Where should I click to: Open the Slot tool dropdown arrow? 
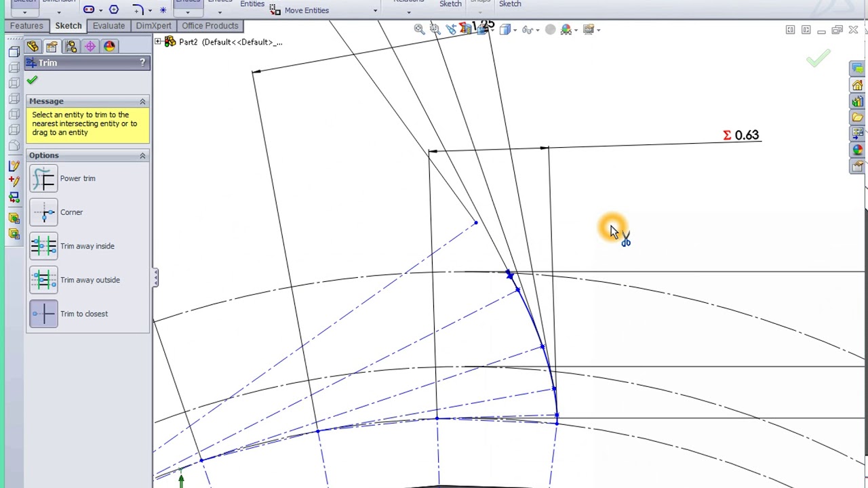(x=100, y=11)
